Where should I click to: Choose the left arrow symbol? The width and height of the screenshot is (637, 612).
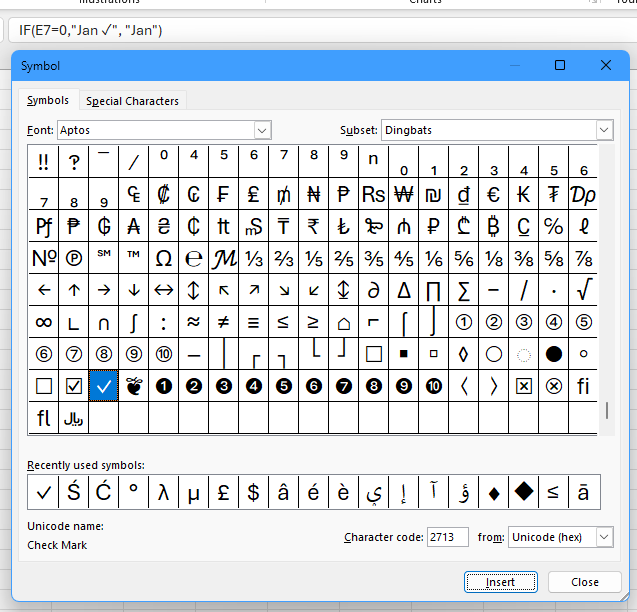pyautogui.click(x=44, y=290)
